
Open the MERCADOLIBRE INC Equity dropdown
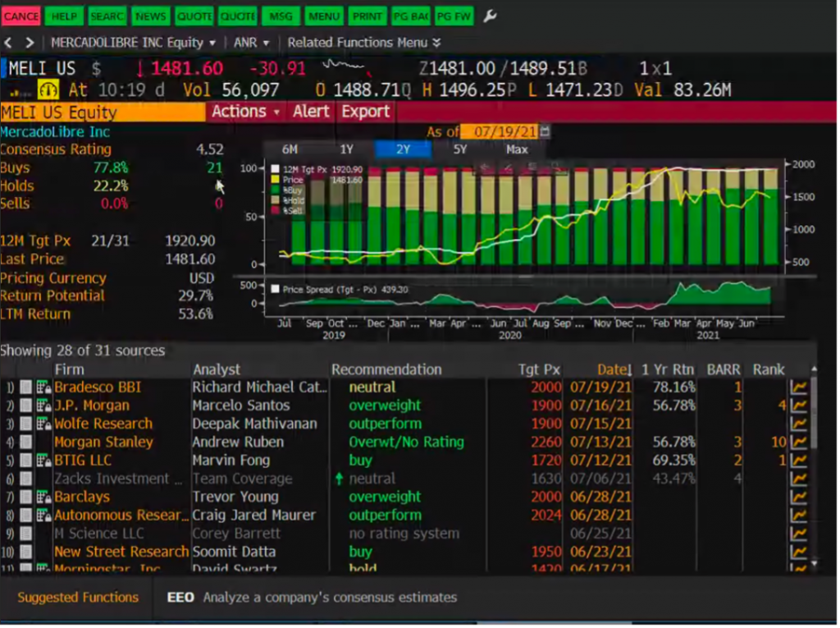134,43
